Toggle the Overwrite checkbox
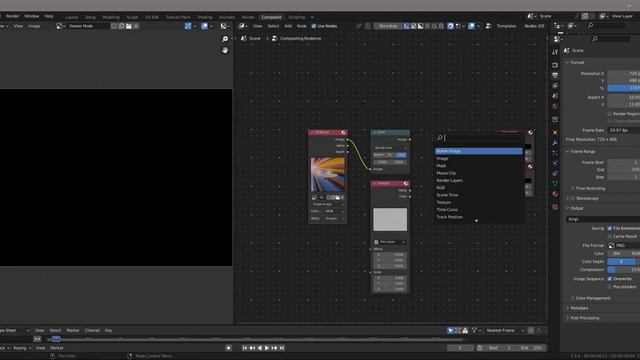This screenshot has width=640, height=360. coord(610,279)
